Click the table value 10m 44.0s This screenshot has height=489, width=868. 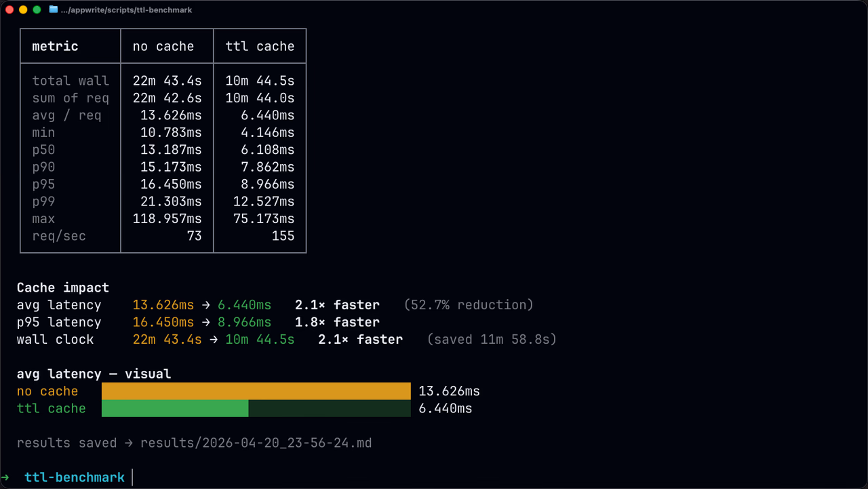pos(260,98)
